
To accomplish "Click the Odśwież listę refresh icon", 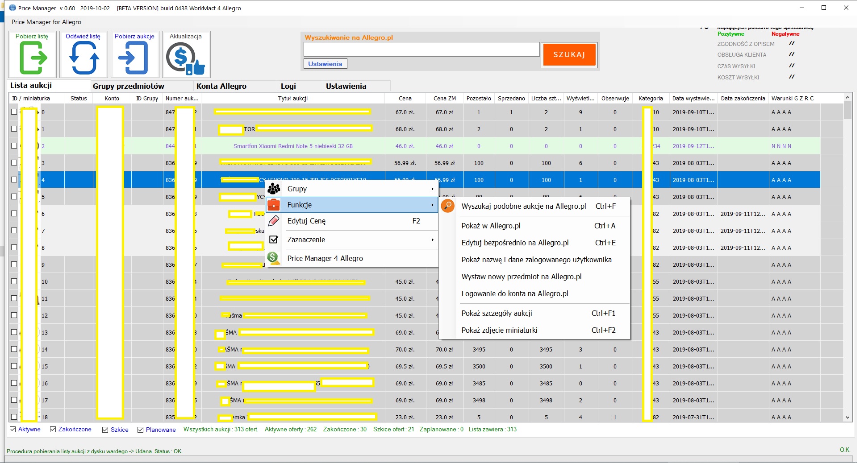I will coord(84,58).
